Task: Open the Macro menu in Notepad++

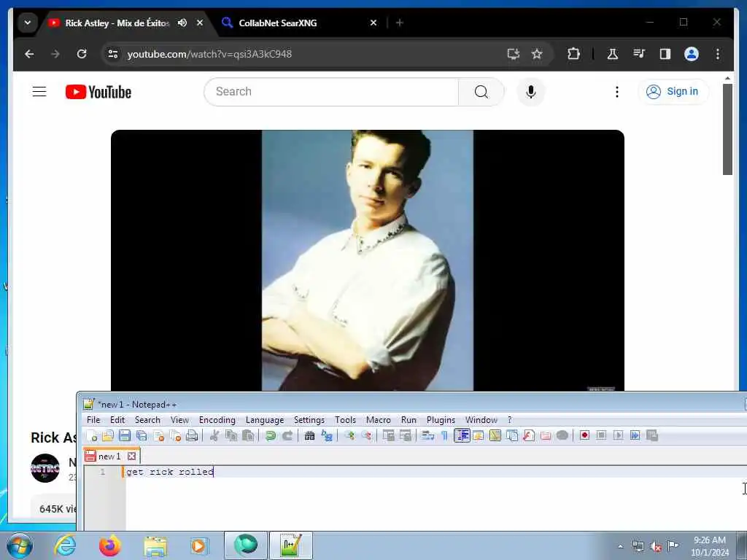Action: click(379, 420)
